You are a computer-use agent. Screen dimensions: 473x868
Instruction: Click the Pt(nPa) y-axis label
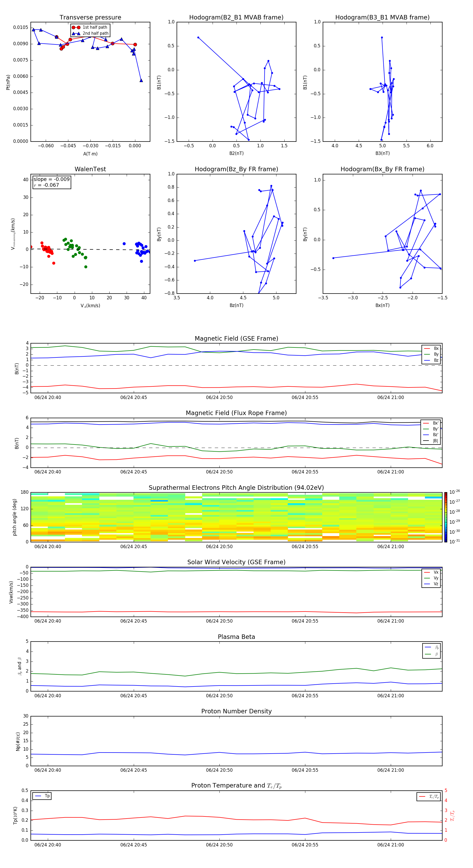(8, 82)
